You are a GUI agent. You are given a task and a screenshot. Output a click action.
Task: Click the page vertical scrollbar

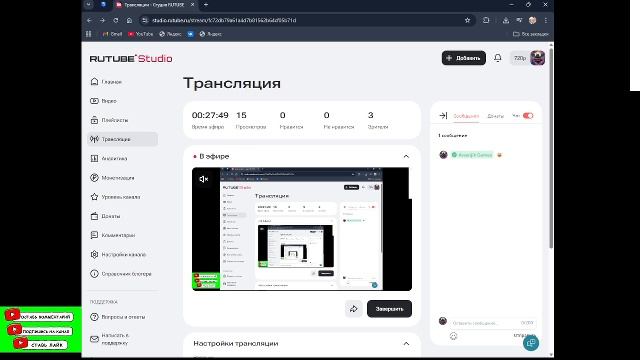(x=551, y=148)
